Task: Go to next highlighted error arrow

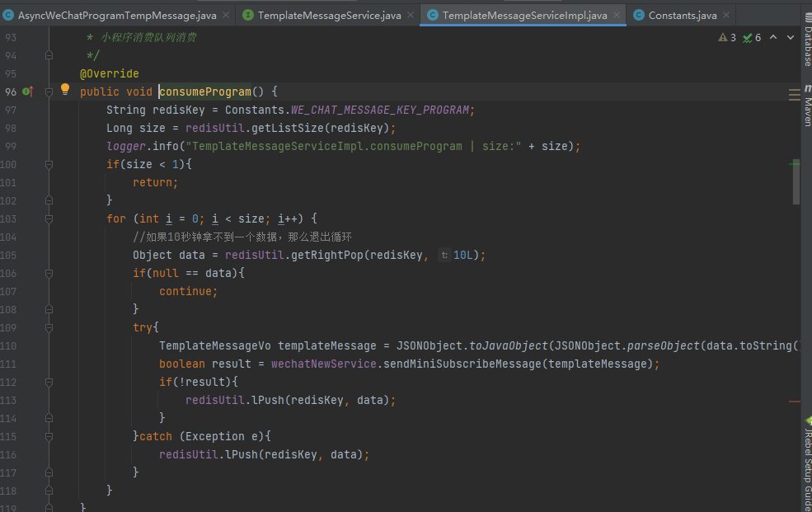Action: [x=791, y=37]
